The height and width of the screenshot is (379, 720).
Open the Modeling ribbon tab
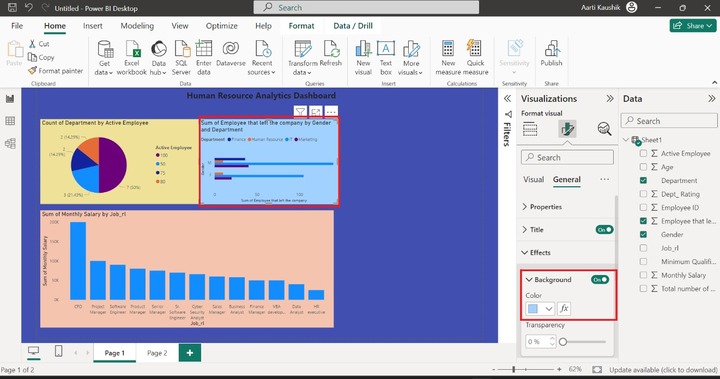(x=137, y=26)
